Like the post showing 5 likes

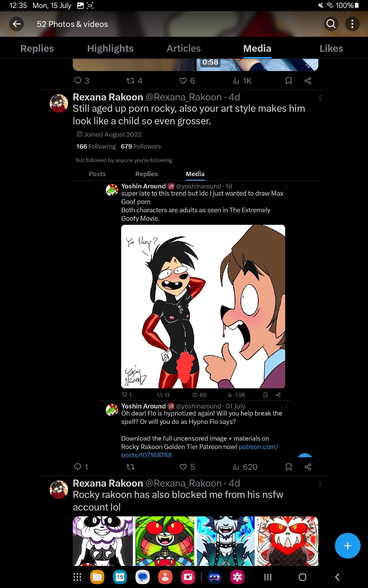click(183, 467)
